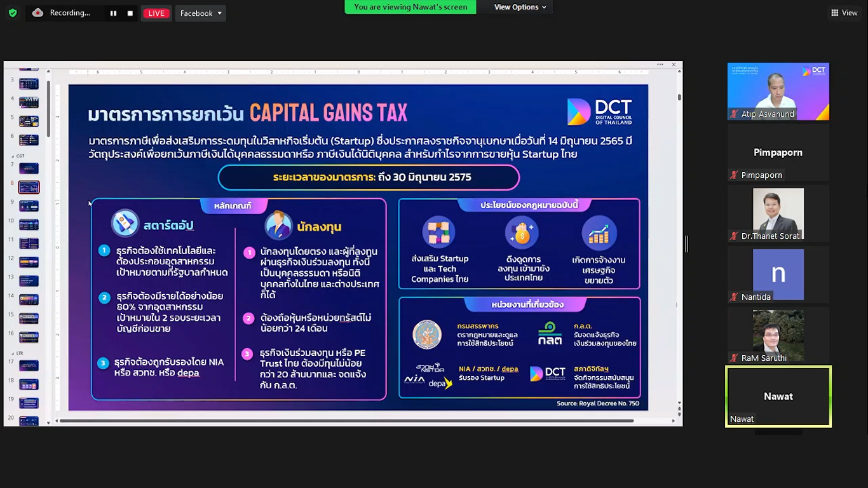The image size is (868, 488).
Task: Click the startup rocket icon on slide
Action: pos(125,223)
